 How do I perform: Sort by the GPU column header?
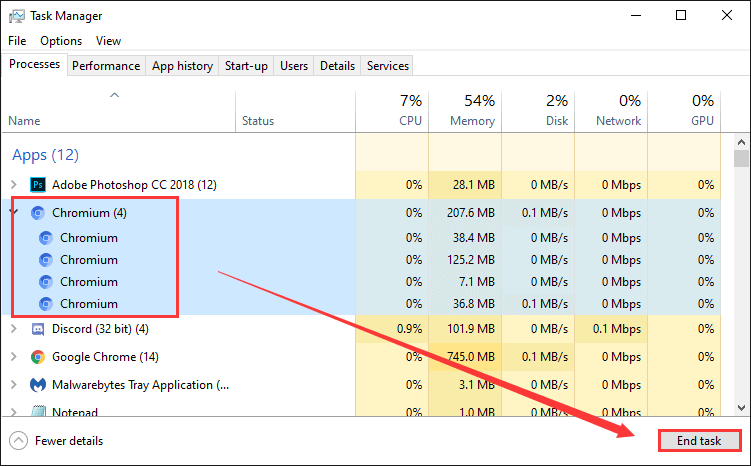coord(684,111)
